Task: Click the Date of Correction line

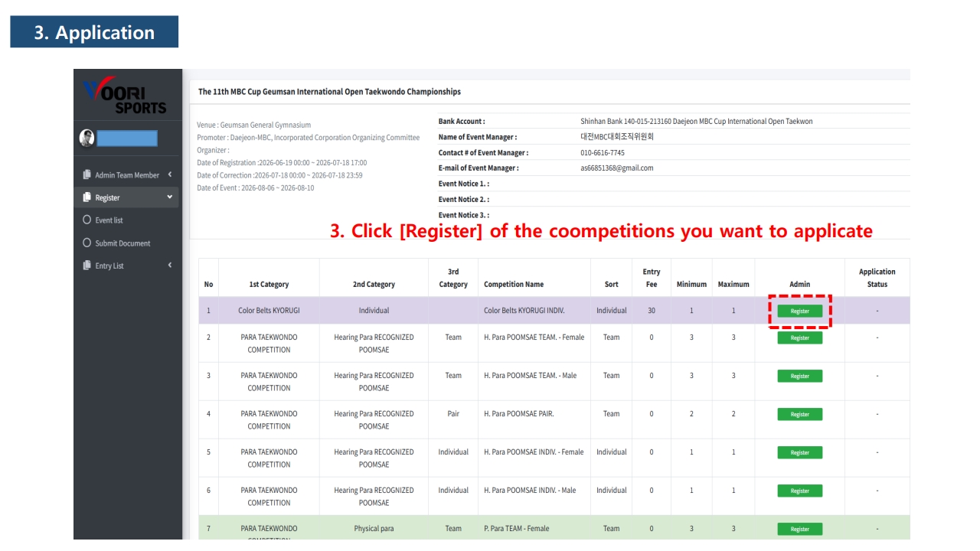Action: (279, 175)
